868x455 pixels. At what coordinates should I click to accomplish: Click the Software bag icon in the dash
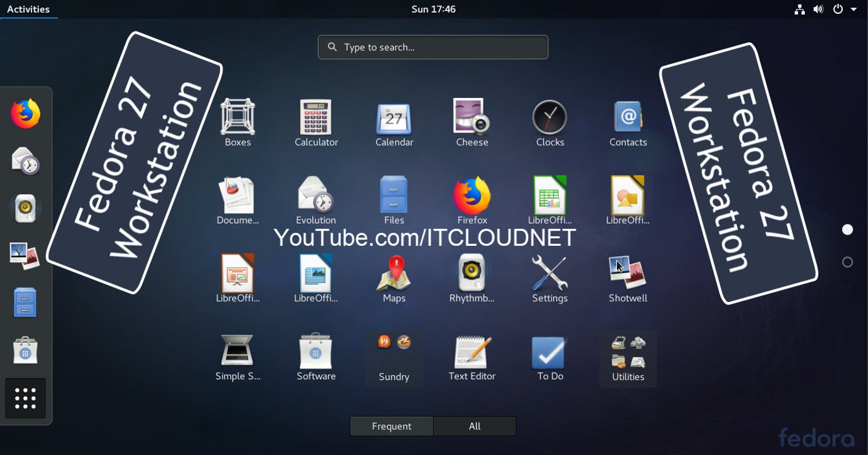point(25,351)
